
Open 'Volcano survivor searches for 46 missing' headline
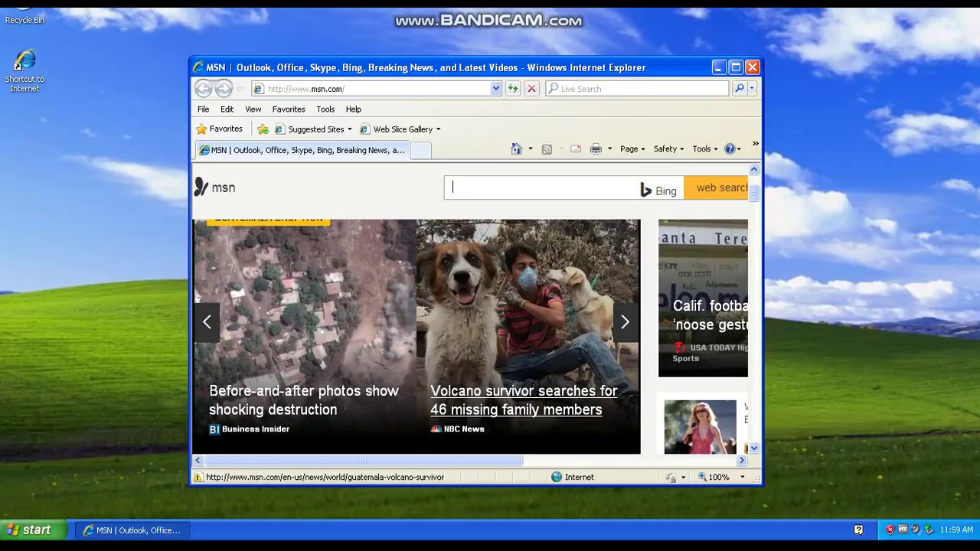[x=524, y=400]
